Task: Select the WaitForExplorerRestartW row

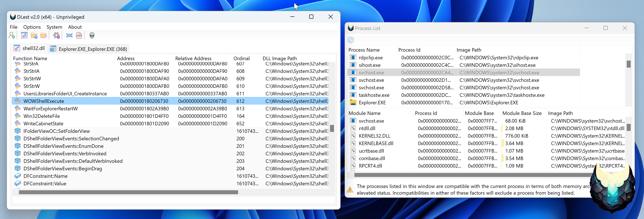Action: [x=170, y=108]
